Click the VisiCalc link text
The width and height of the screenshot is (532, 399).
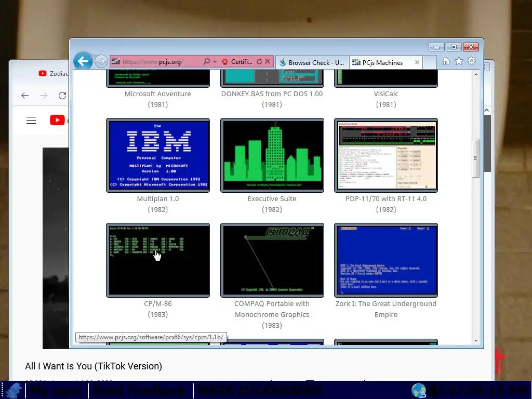click(x=386, y=94)
